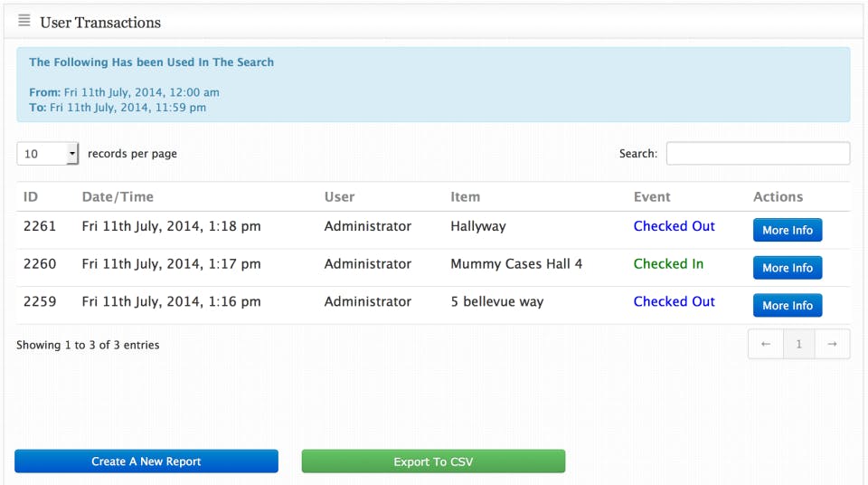Click 'The Following Has been Used In The Search' heading
This screenshot has width=868, height=485.
point(152,62)
